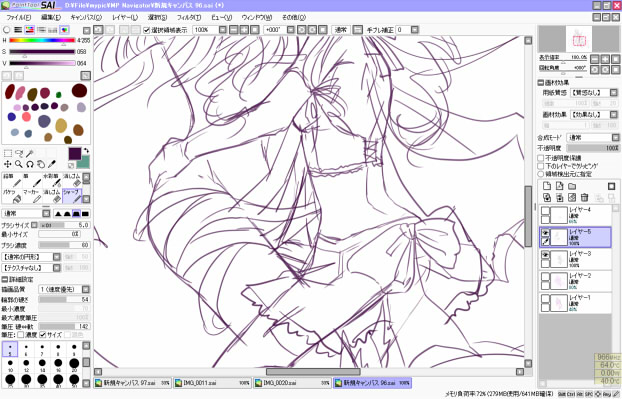This screenshot has height=399, width=622.
Task: Click the navigator preview thumbnail
Action: [x=579, y=39]
